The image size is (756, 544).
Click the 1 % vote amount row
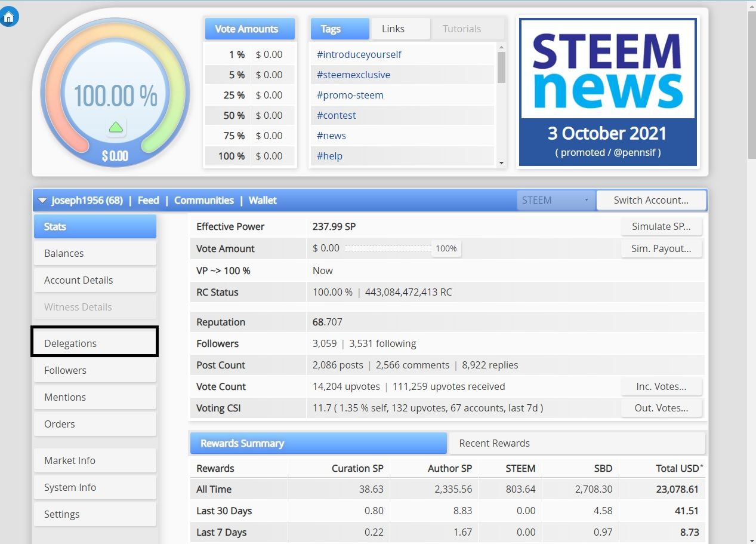tap(250, 54)
